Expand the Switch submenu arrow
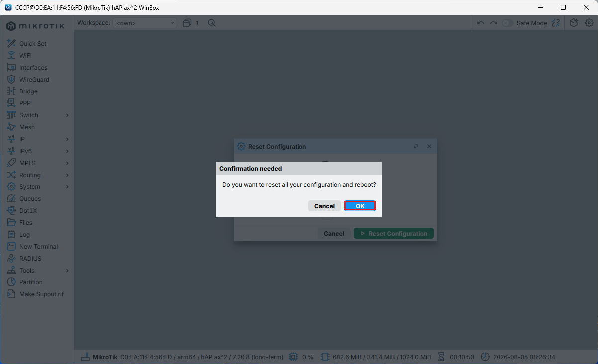This screenshot has width=598, height=364. tap(67, 115)
